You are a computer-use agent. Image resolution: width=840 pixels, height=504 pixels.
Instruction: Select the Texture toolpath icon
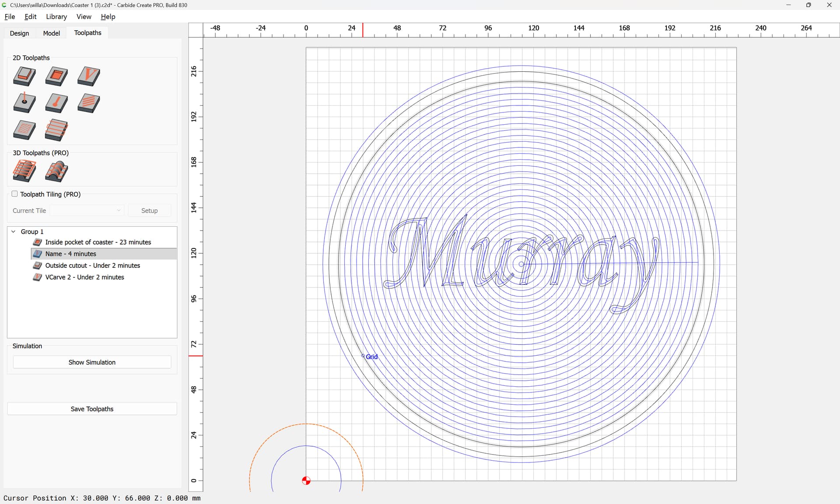88,103
